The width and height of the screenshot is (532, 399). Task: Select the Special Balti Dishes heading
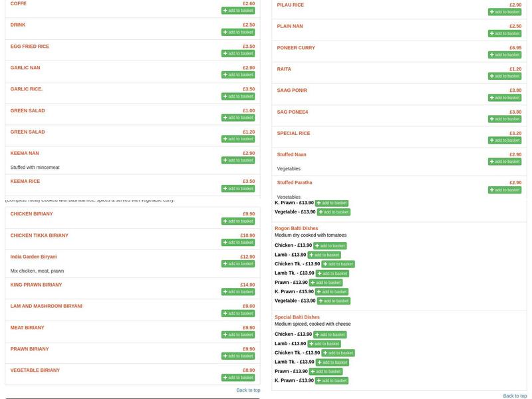(x=297, y=317)
